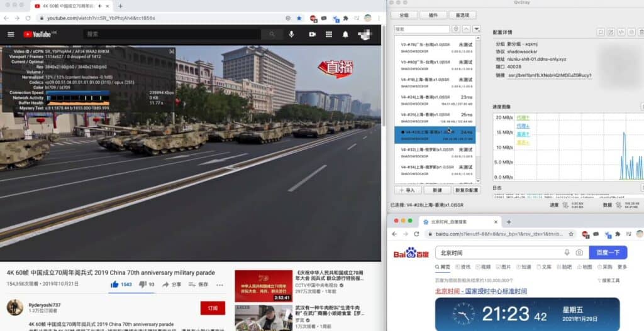Open the Ryderyoshi737 channel avatar
This screenshot has width=644, height=331.
[15, 307]
